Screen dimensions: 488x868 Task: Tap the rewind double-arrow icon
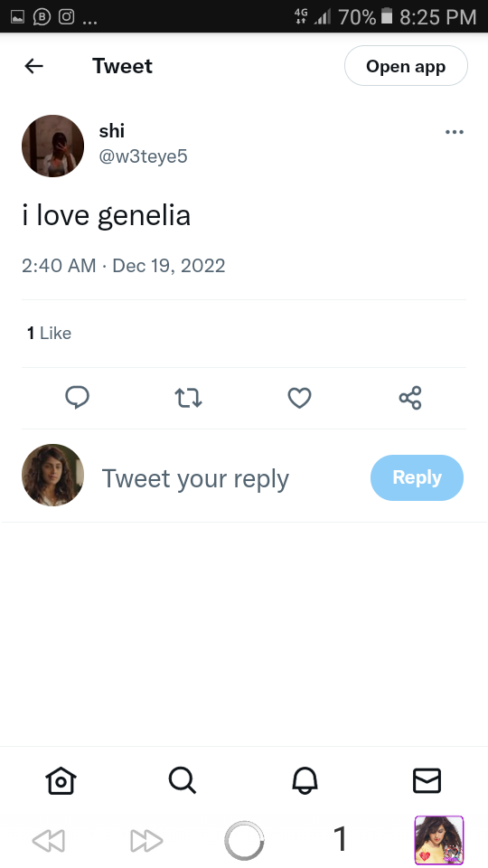[x=49, y=841]
